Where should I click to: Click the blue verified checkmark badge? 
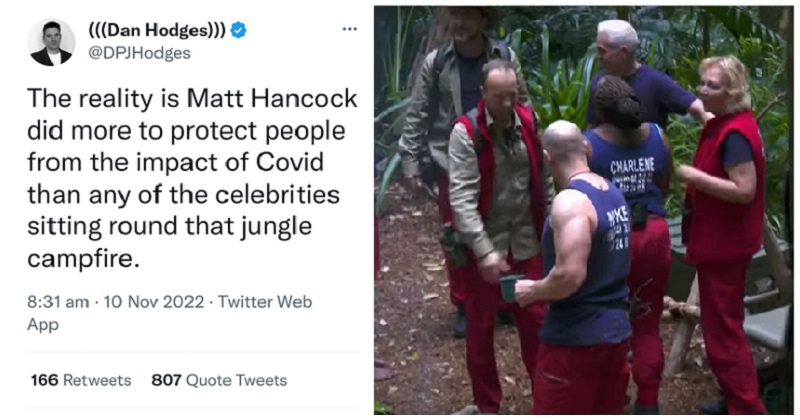click(238, 31)
